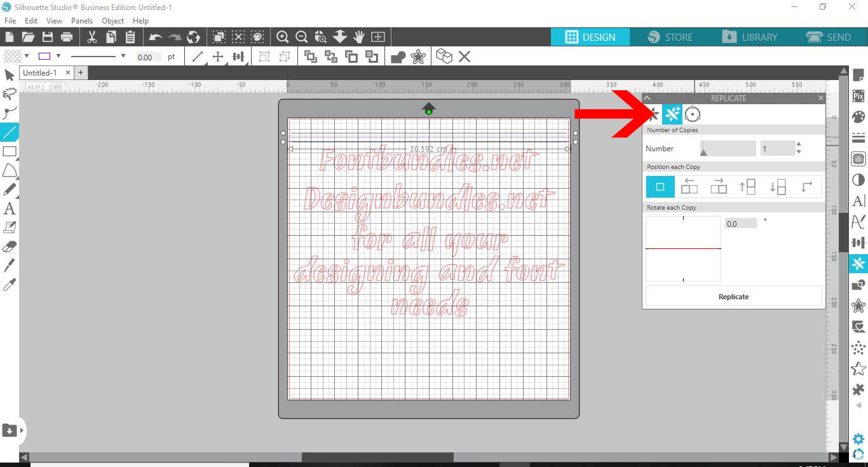Activate the hand pan tool
This screenshot has width=868, height=467.
[359, 37]
